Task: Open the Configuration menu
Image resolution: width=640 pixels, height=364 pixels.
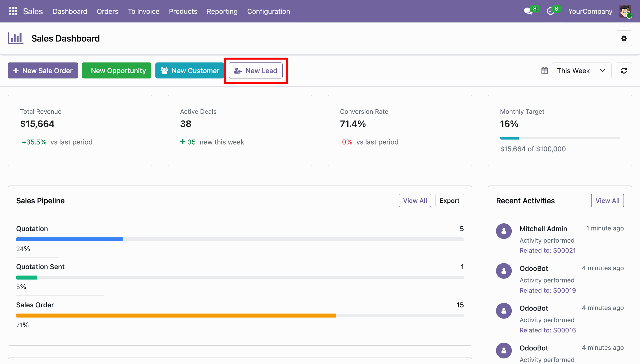Action: click(268, 11)
